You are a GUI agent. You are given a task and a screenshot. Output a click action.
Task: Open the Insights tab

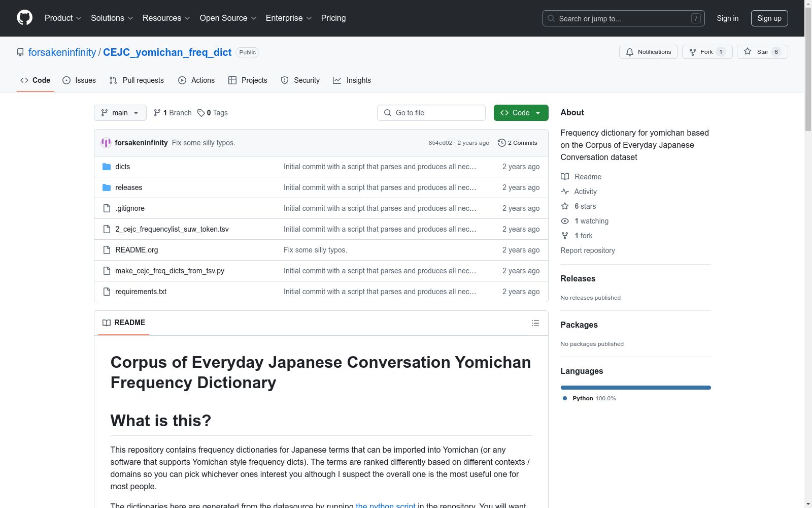pos(352,80)
